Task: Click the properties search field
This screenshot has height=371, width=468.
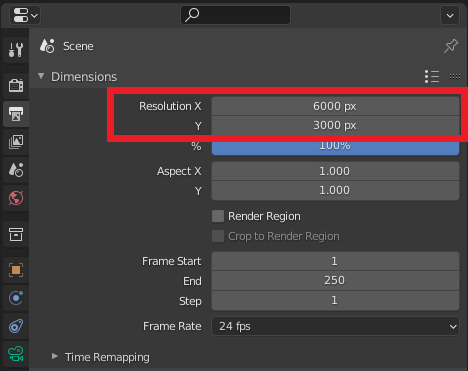Action: (x=235, y=15)
